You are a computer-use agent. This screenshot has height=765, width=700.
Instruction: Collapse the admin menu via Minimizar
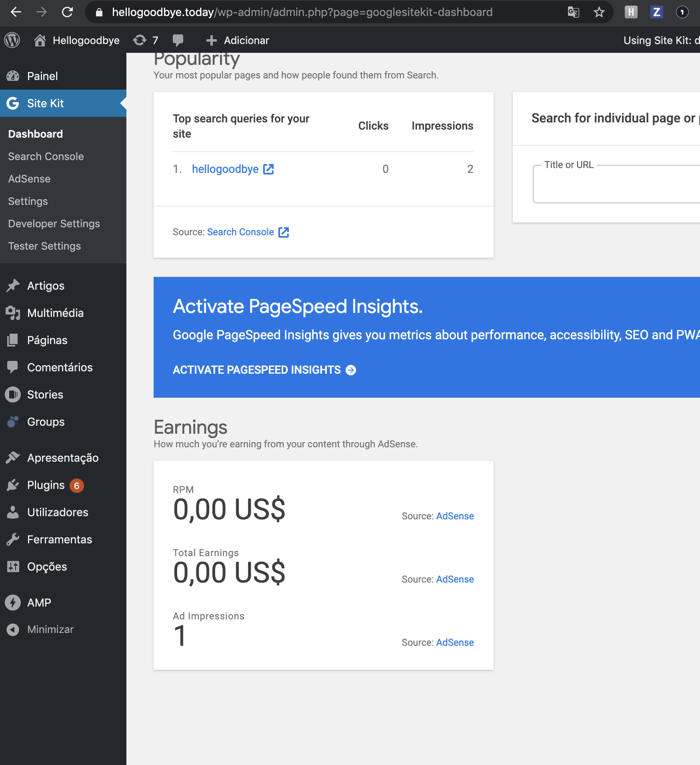tap(50, 629)
